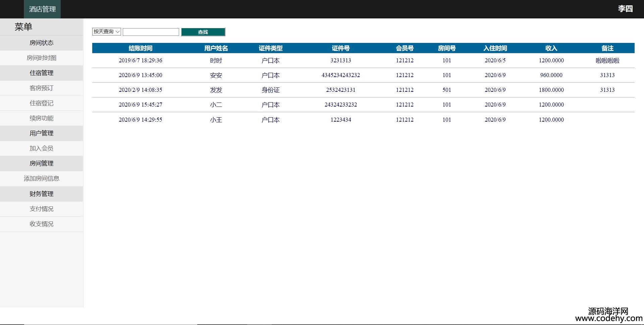Click 身份证 ID type cell

pos(271,90)
